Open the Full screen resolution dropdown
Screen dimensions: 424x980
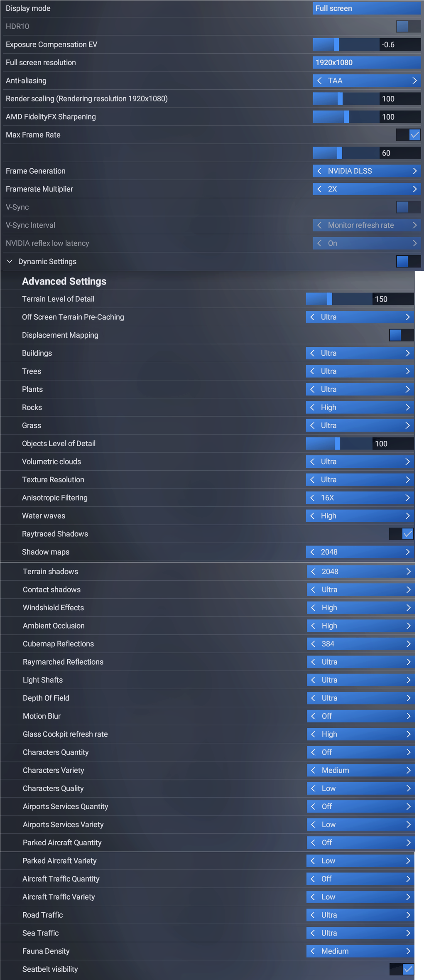(366, 63)
